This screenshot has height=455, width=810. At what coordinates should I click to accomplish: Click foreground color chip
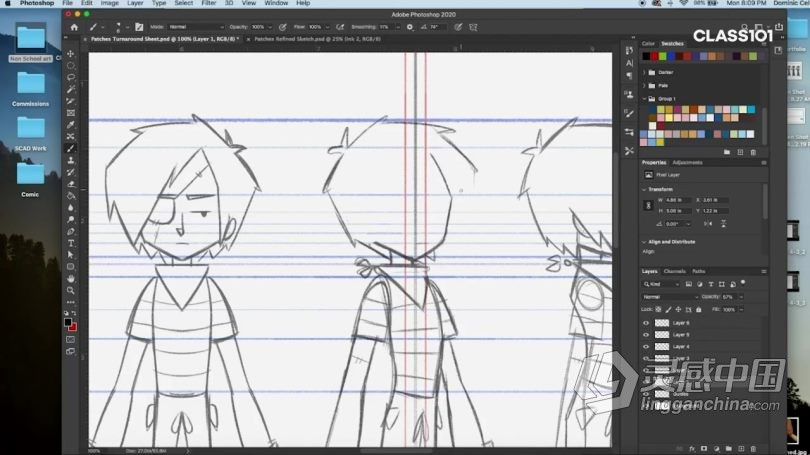(68, 322)
